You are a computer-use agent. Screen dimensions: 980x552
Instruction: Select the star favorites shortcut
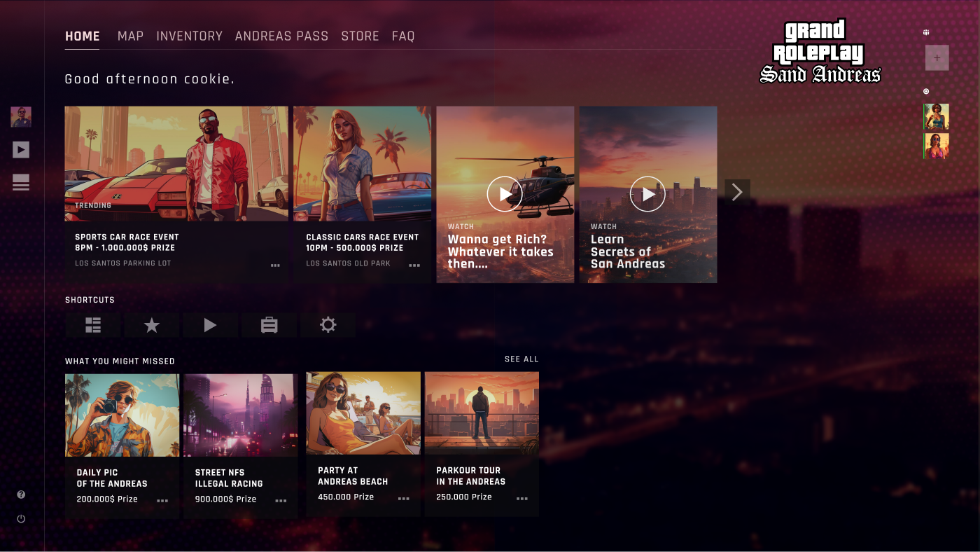[x=152, y=324]
